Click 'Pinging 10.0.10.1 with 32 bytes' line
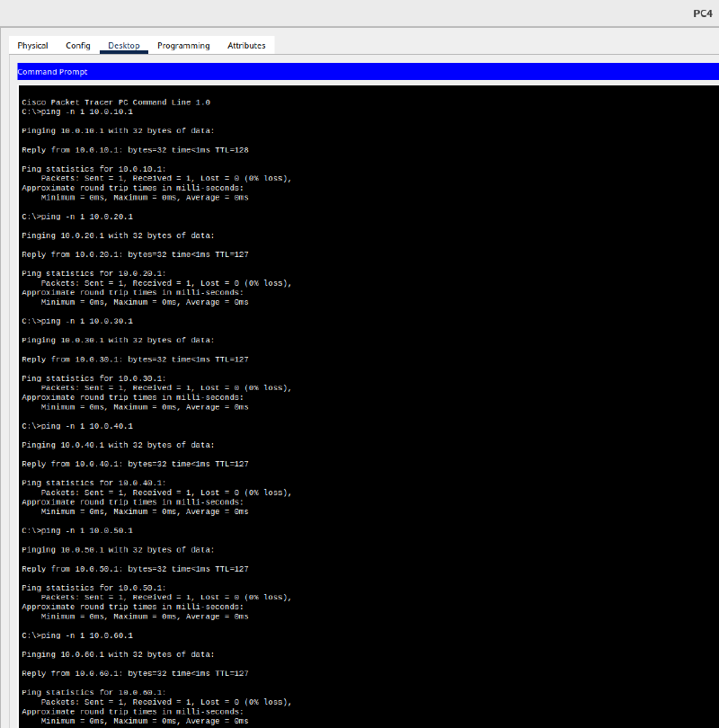Image resolution: width=719 pixels, height=728 pixels. (118, 131)
